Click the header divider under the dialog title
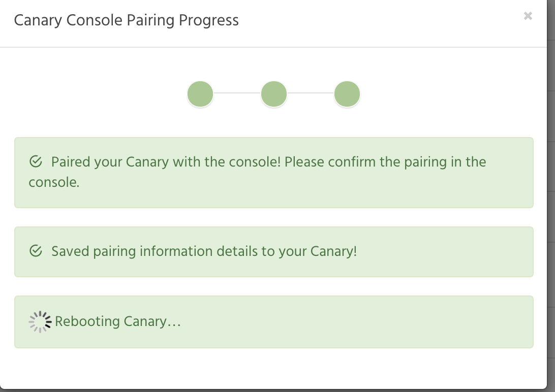 (x=273, y=47)
